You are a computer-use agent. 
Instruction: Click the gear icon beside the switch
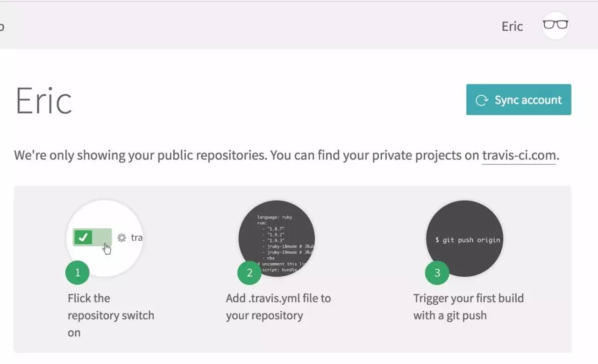(121, 238)
